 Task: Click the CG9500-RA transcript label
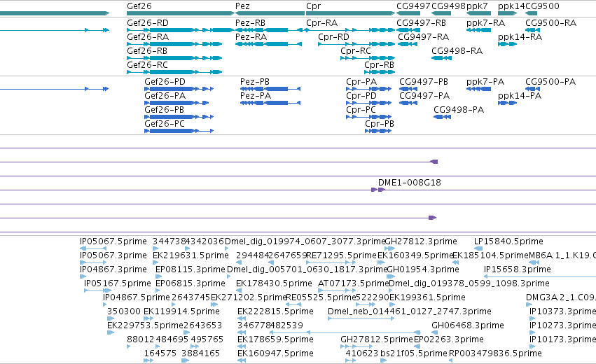point(550,23)
